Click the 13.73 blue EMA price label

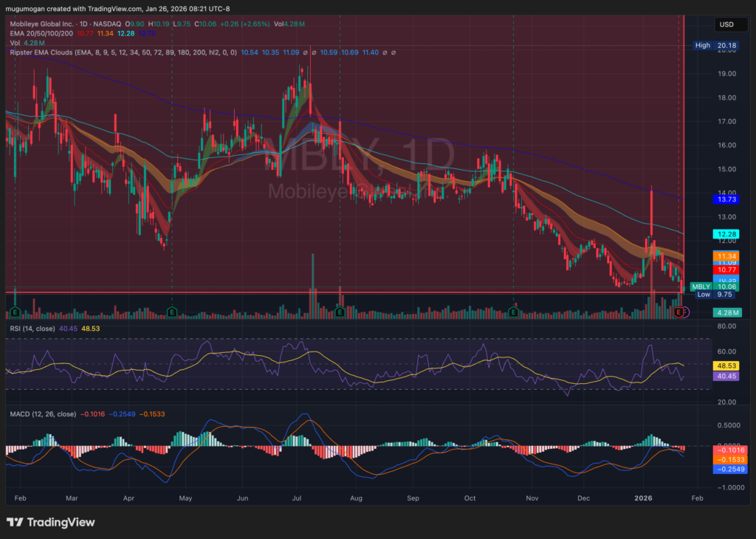point(724,199)
